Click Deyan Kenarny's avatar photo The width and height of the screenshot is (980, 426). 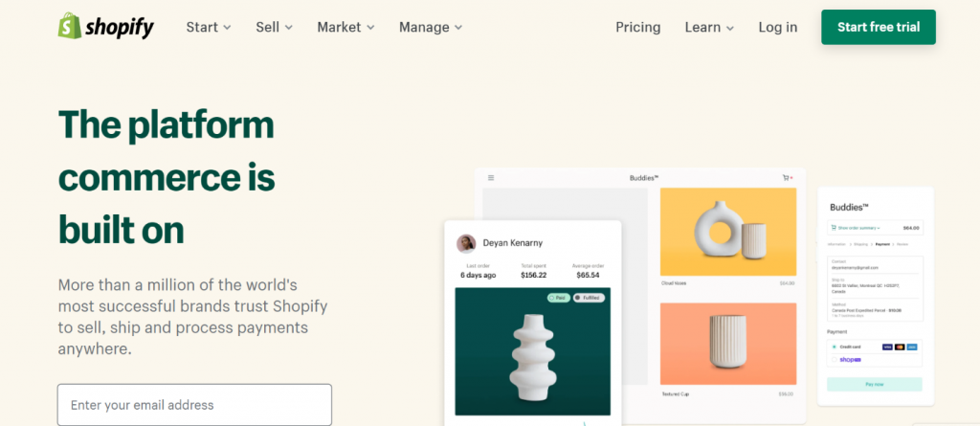[x=467, y=243]
